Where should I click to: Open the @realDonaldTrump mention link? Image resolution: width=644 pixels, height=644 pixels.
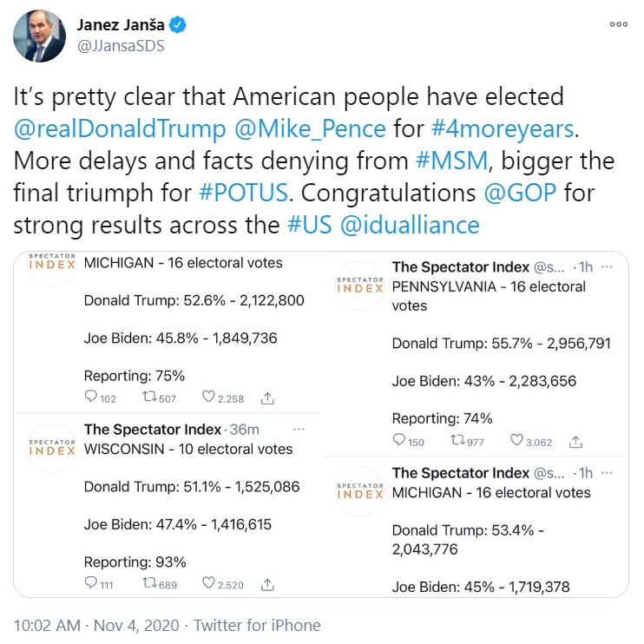pos(120,128)
